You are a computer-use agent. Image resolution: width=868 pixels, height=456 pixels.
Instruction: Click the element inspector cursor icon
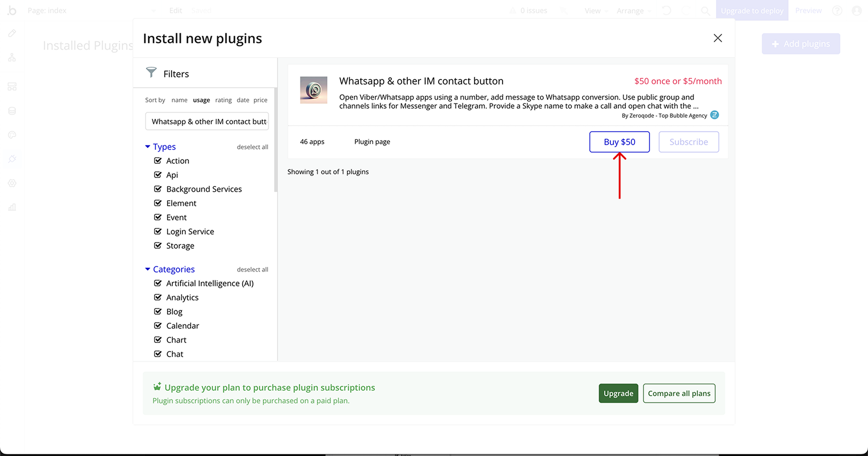click(564, 11)
